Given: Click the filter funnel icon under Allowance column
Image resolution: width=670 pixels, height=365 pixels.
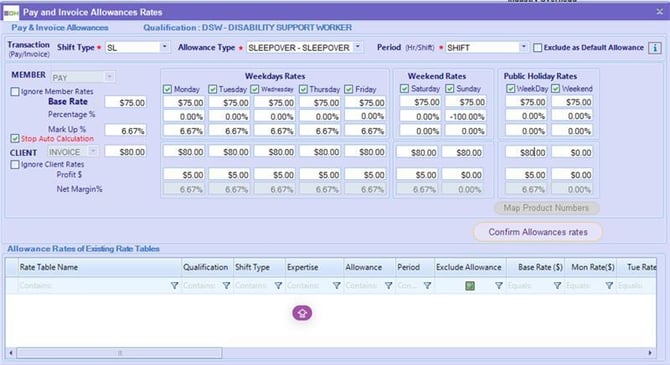Looking at the screenshot, I should 388,286.
